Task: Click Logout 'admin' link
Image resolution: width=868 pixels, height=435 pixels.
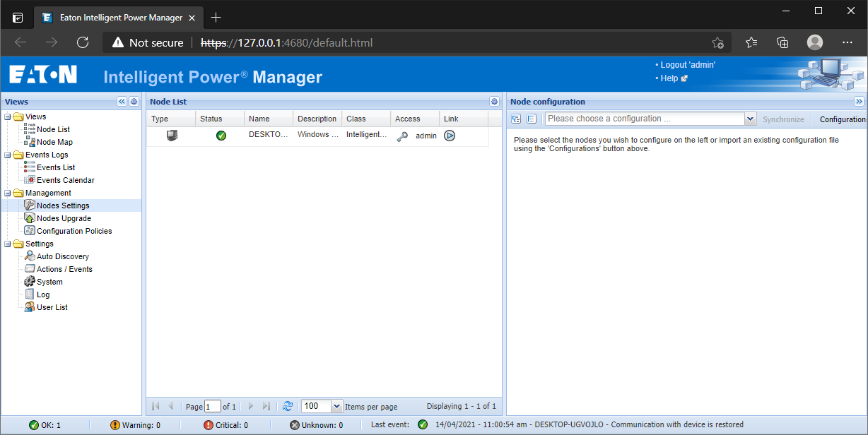Action: click(688, 65)
